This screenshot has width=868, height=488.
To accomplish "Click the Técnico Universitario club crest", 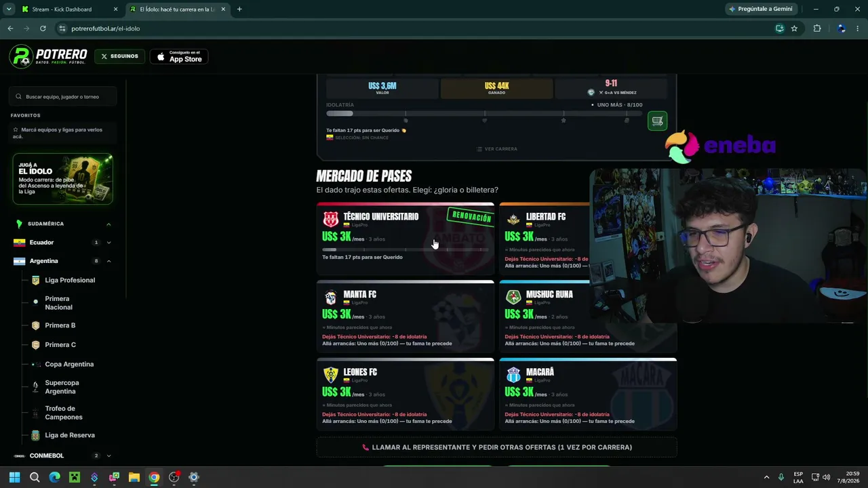I will pos(330,219).
